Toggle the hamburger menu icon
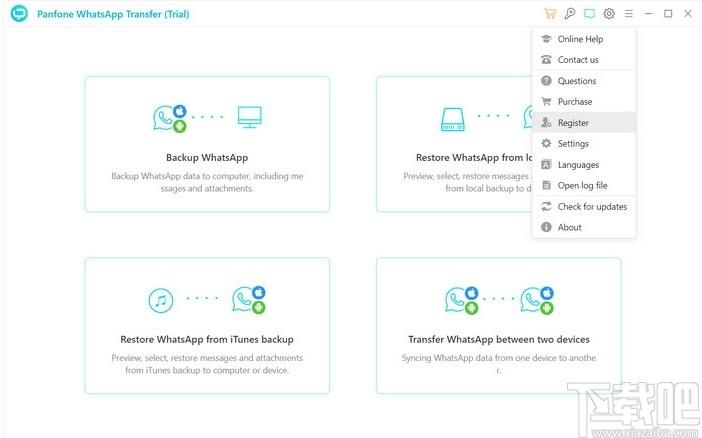This screenshot has height=438, width=702. (629, 13)
